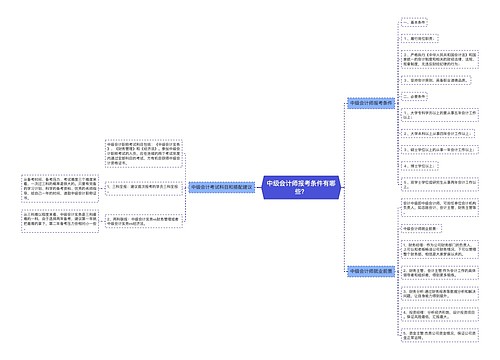This screenshot has height=360, width=500.
Task: Select the 中级会计师报考条件 branch node
Action: coord(371,103)
